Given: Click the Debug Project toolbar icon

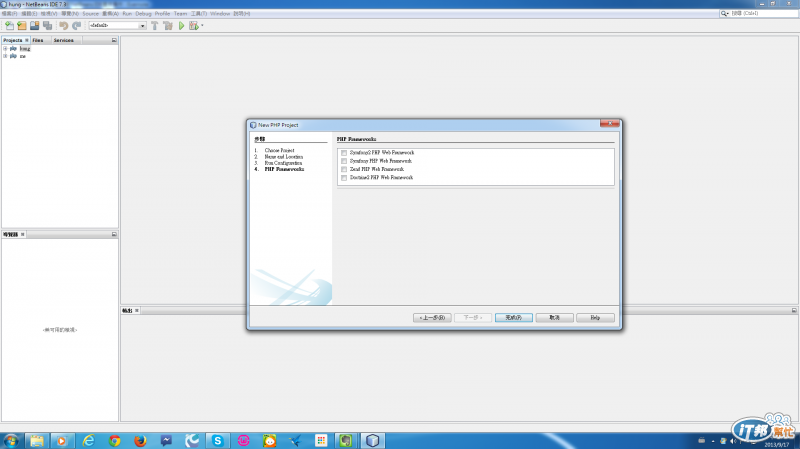Looking at the screenshot, I should [x=193, y=26].
